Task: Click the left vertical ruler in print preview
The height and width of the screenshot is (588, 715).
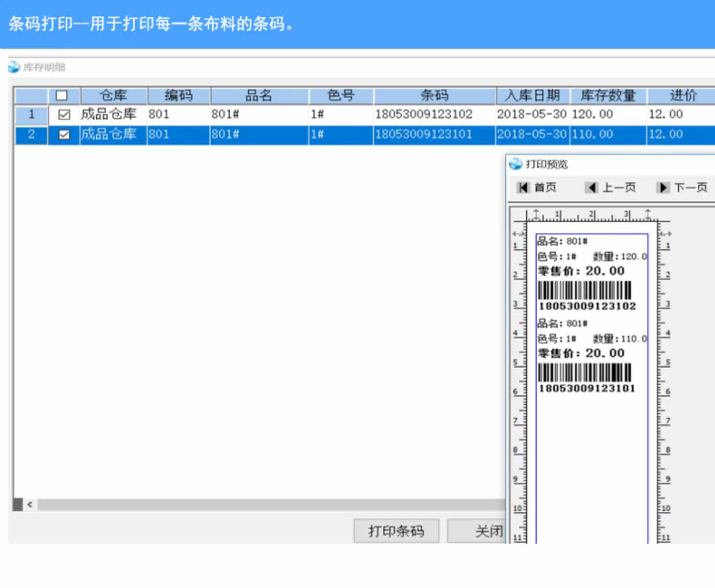Action: point(519,383)
